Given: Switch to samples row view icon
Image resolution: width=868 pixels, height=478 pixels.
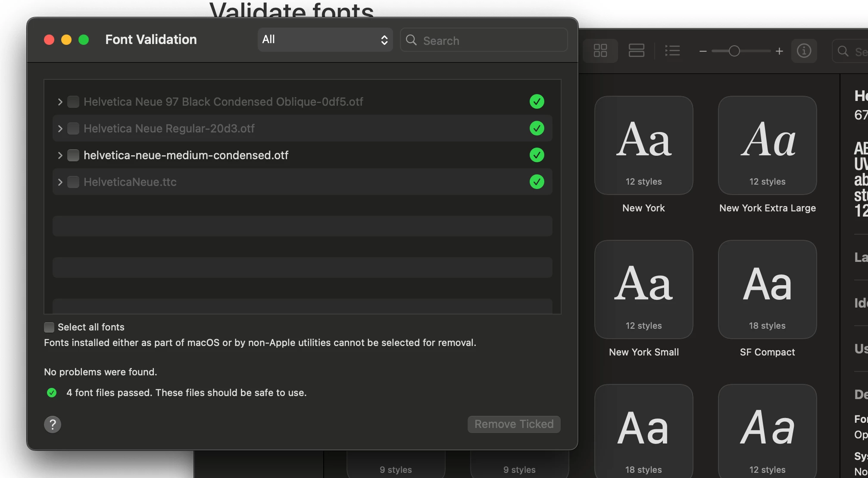Looking at the screenshot, I should click(x=636, y=51).
